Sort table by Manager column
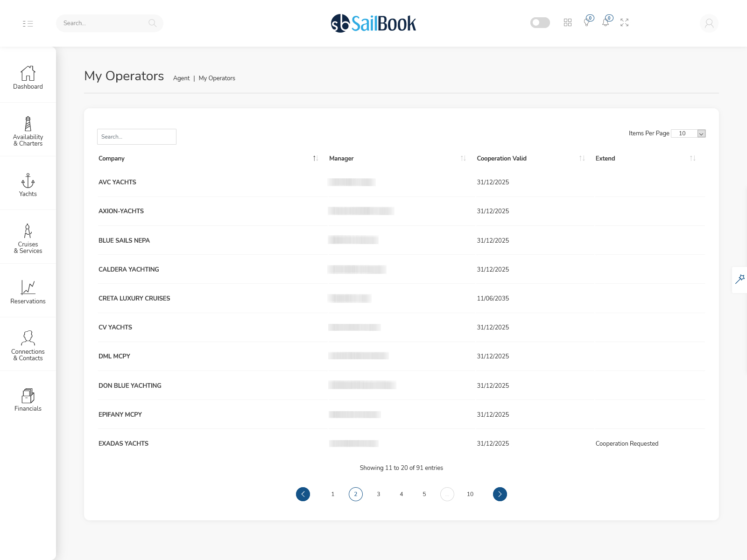747x560 pixels. pyautogui.click(x=463, y=159)
